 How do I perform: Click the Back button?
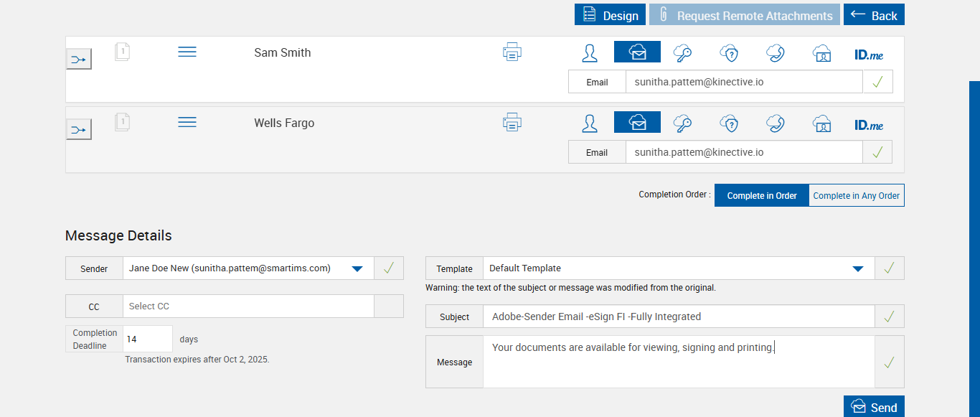(874, 15)
